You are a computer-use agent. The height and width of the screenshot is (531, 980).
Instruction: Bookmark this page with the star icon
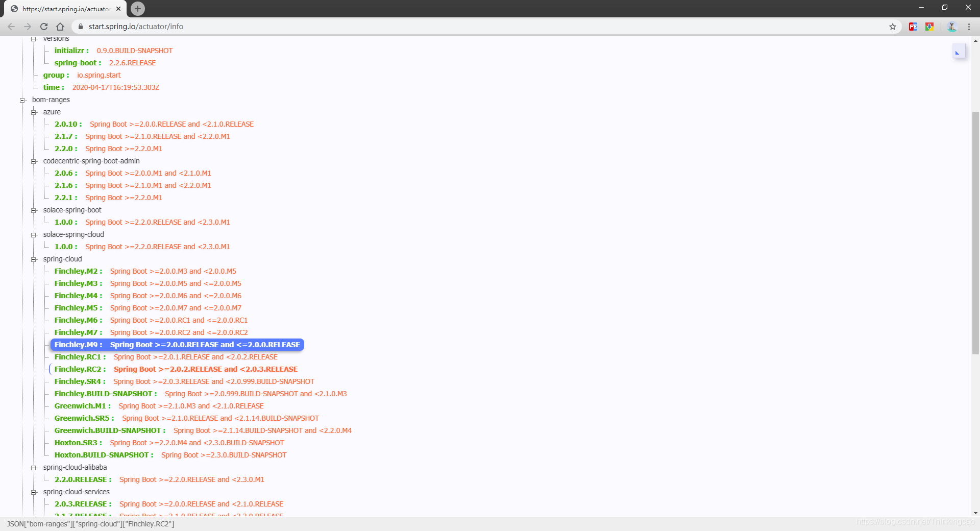(893, 27)
